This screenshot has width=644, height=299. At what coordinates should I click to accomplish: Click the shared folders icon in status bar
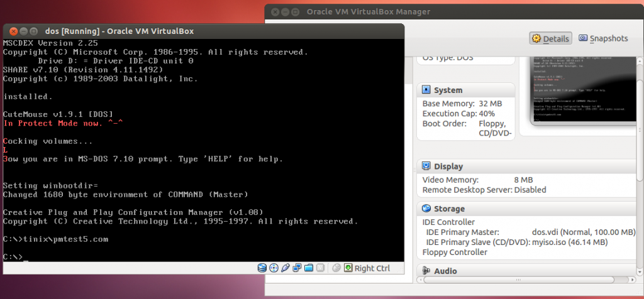point(309,268)
